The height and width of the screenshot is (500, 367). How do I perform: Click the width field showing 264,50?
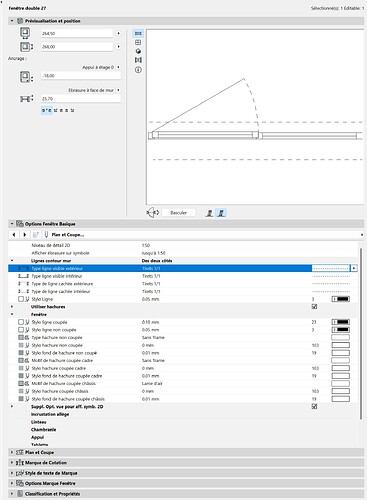(x=77, y=33)
